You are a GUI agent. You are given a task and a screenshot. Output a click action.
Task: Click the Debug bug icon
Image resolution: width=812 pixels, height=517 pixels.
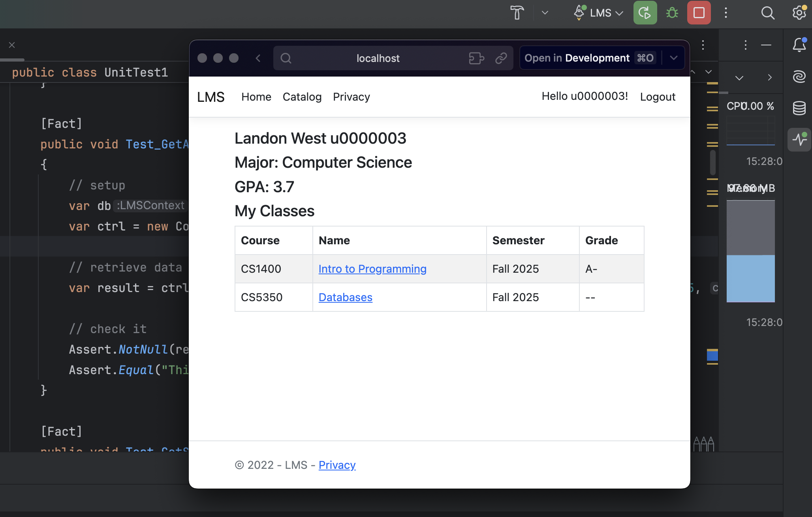pos(672,13)
